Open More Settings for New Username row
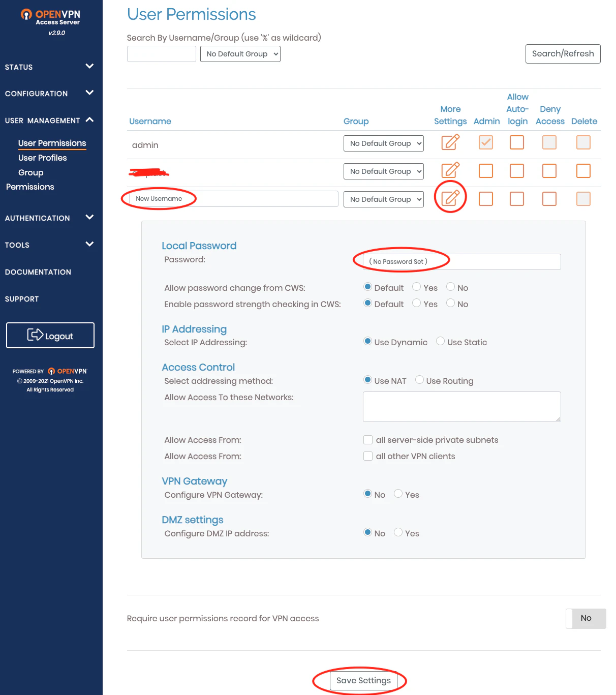Viewport: 616px width, 695px height. click(x=450, y=198)
